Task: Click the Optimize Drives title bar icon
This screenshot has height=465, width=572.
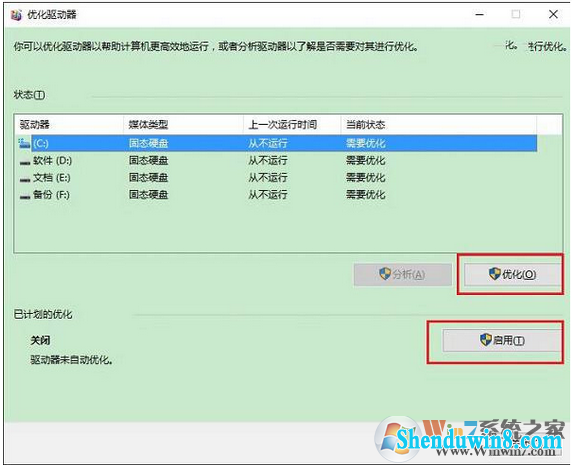Action: tap(16, 15)
